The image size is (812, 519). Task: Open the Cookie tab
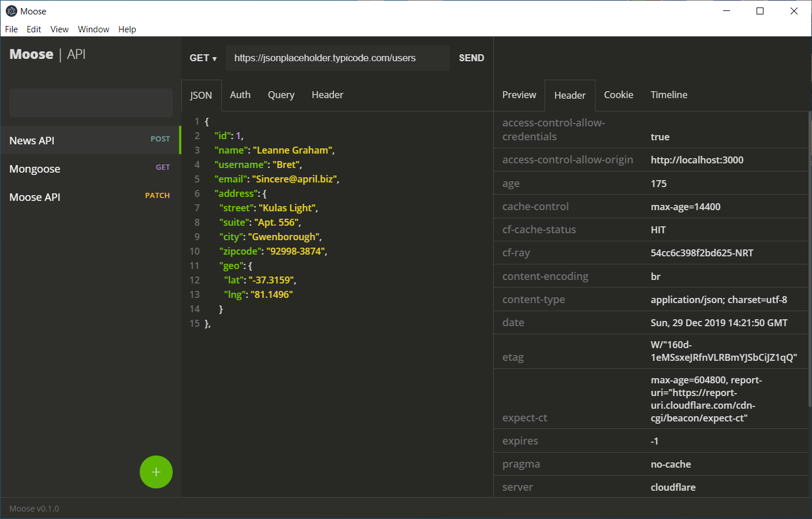coord(618,95)
